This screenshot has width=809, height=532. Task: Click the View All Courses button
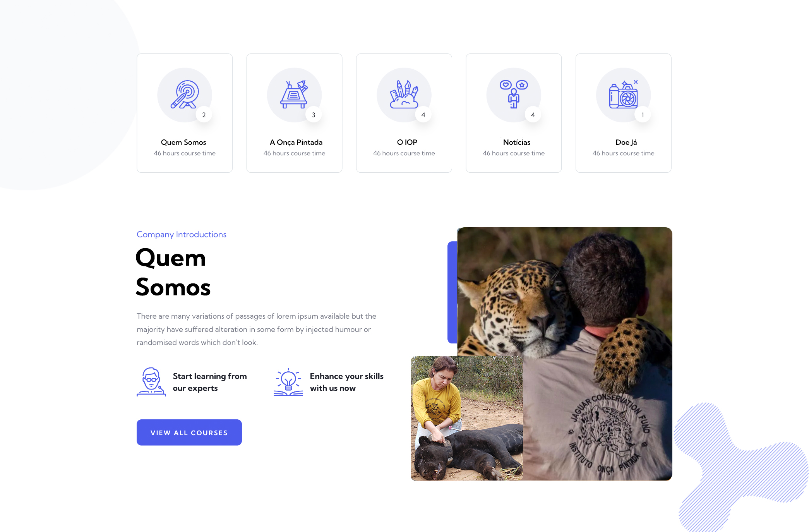coord(189,432)
